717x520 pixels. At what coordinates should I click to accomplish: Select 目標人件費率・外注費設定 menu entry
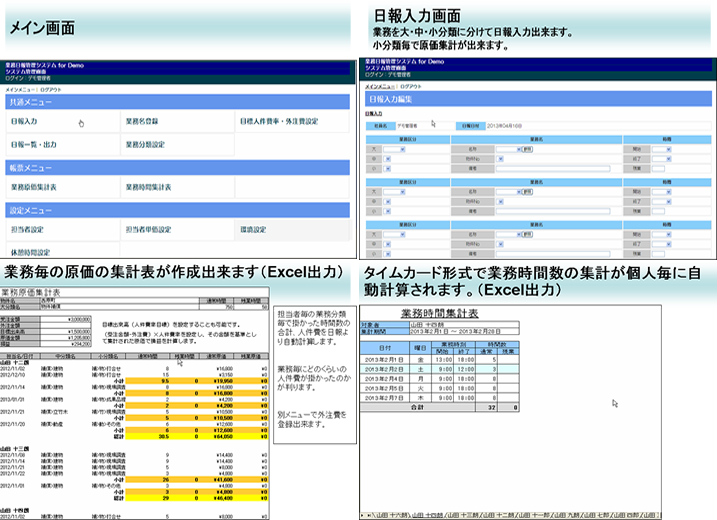(278, 121)
